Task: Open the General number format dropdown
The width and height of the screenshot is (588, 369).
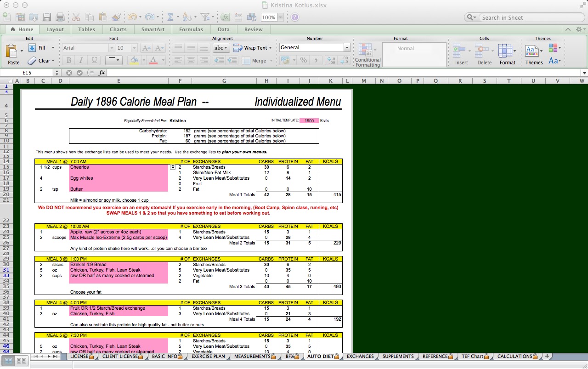Action: point(347,47)
